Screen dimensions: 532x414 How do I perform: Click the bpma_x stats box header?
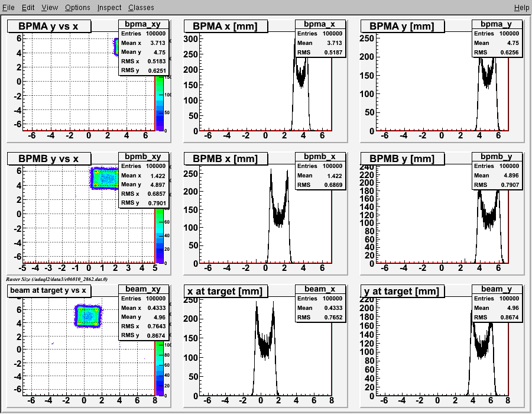[320, 24]
